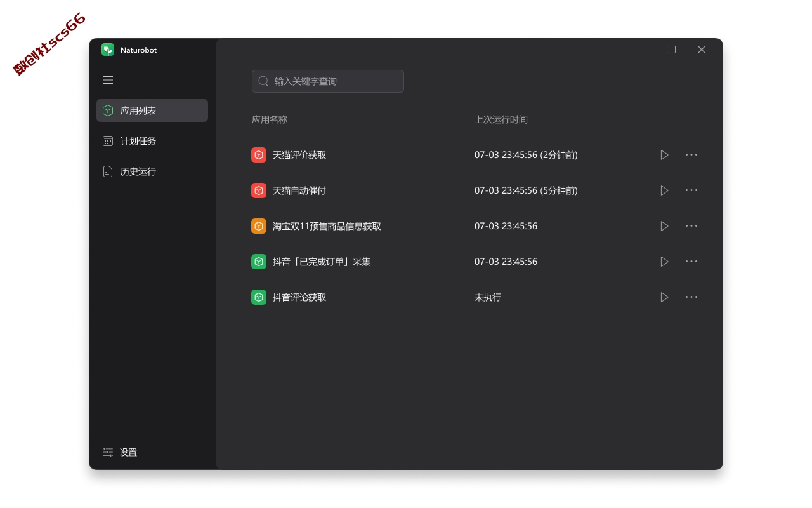Open more options for 天猫评价获取
812x508 pixels.
point(691,155)
